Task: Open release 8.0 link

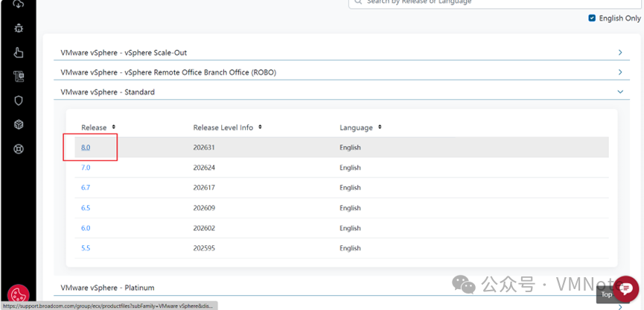Action: tap(86, 148)
